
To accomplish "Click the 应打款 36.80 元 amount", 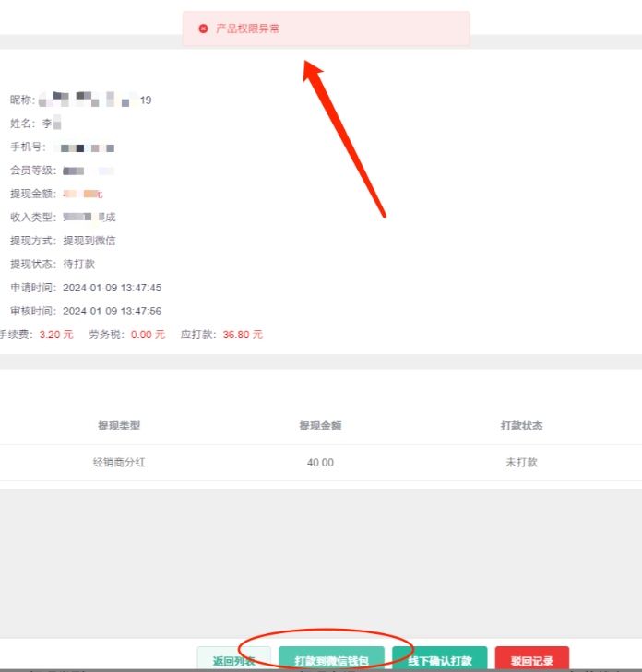I will (242, 335).
